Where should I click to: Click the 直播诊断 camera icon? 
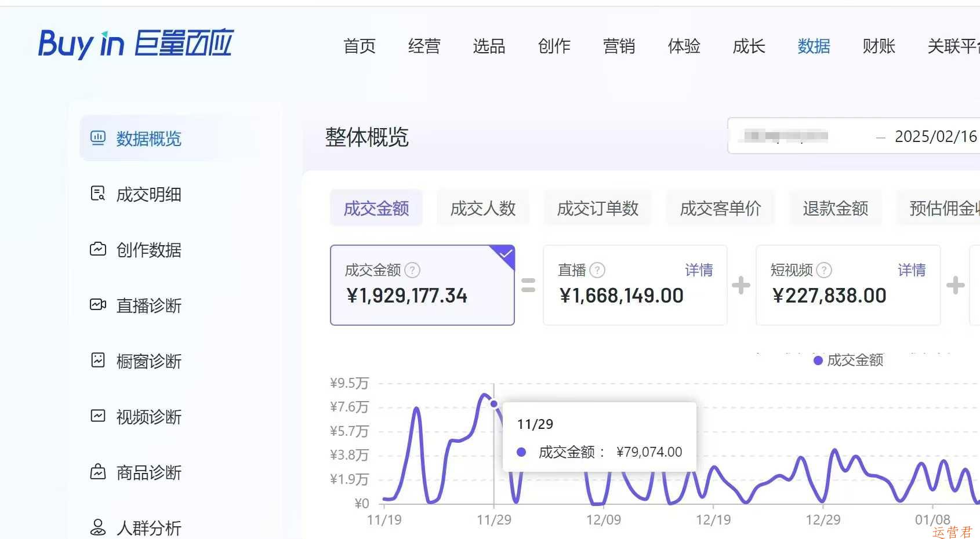pos(98,305)
